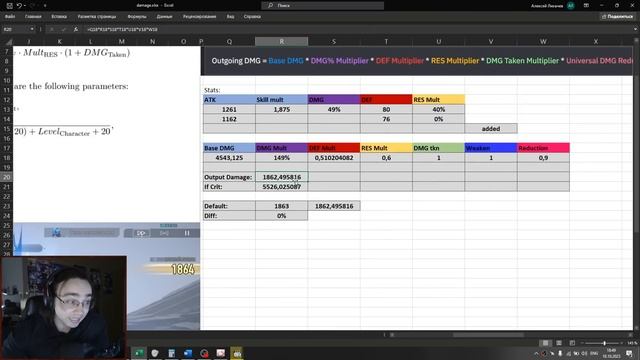This screenshot has height=360, width=640.
Task: Open Excel from the Windows taskbar
Action: pos(139,353)
